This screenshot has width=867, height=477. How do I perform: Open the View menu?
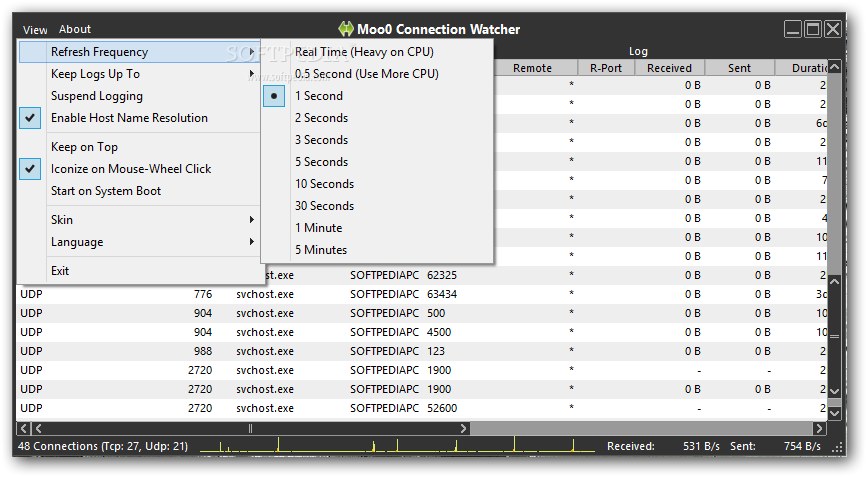35,30
